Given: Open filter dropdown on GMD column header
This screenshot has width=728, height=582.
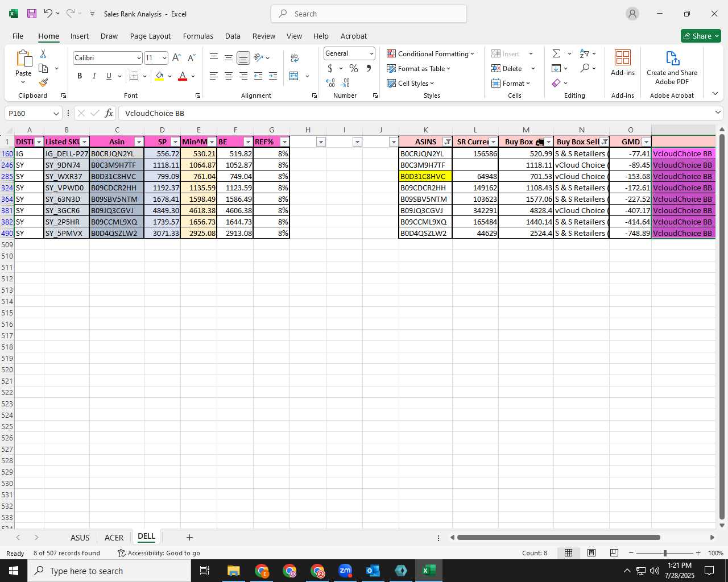Looking at the screenshot, I should point(646,142).
